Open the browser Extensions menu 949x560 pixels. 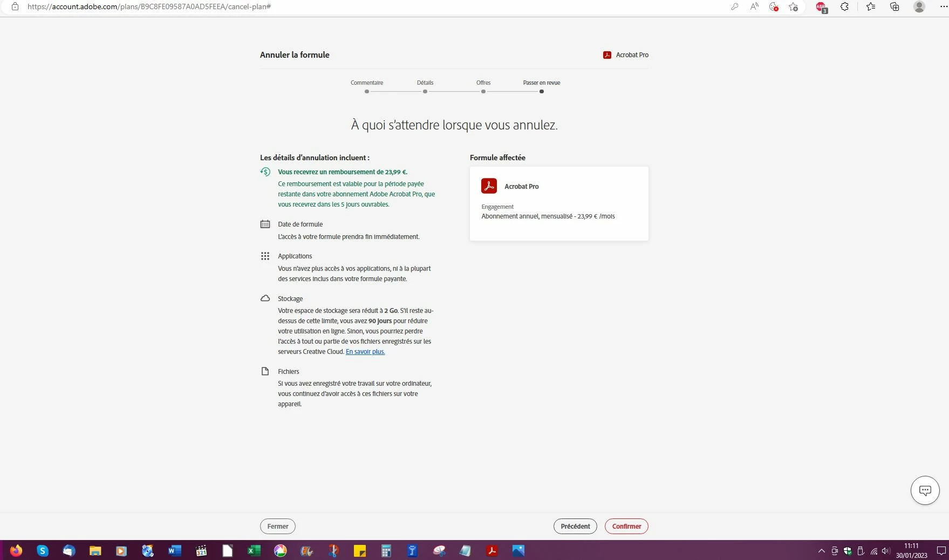point(845,6)
